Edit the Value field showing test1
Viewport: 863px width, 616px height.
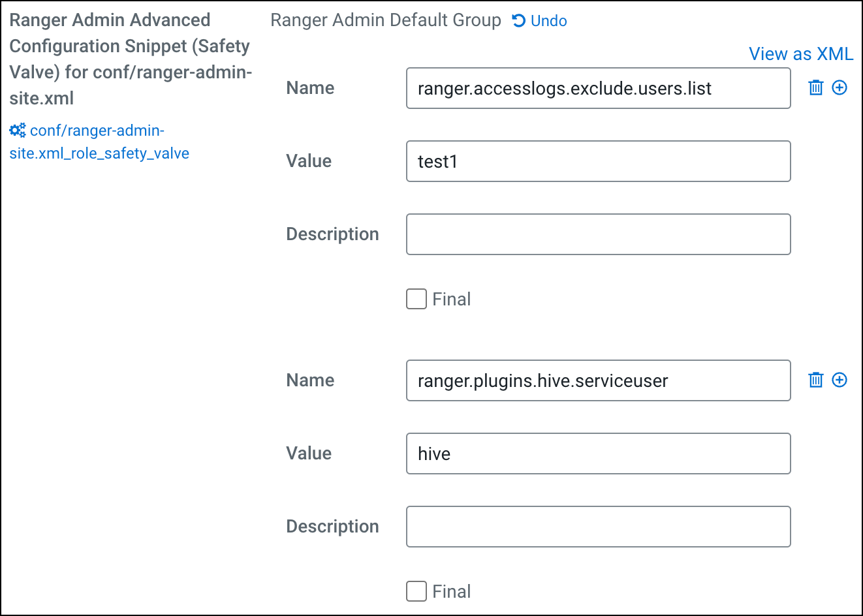tap(598, 161)
